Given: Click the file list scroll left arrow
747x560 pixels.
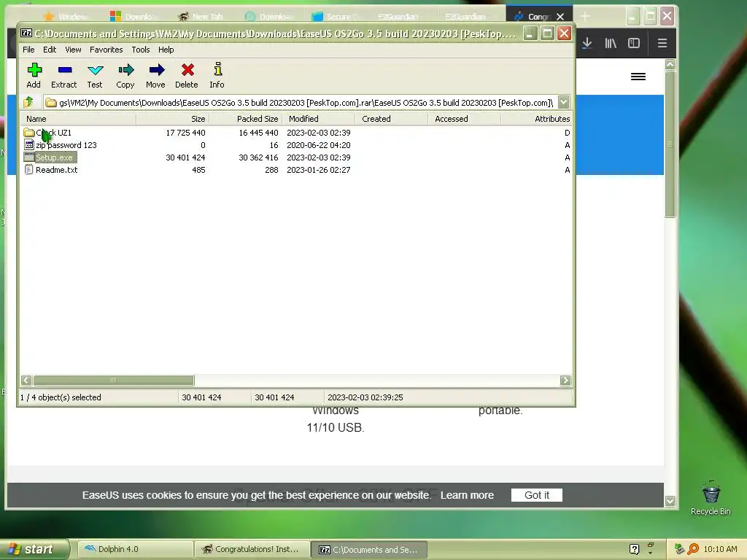Looking at the screenshot, I should pyautogui.click(x=26, y=380).
